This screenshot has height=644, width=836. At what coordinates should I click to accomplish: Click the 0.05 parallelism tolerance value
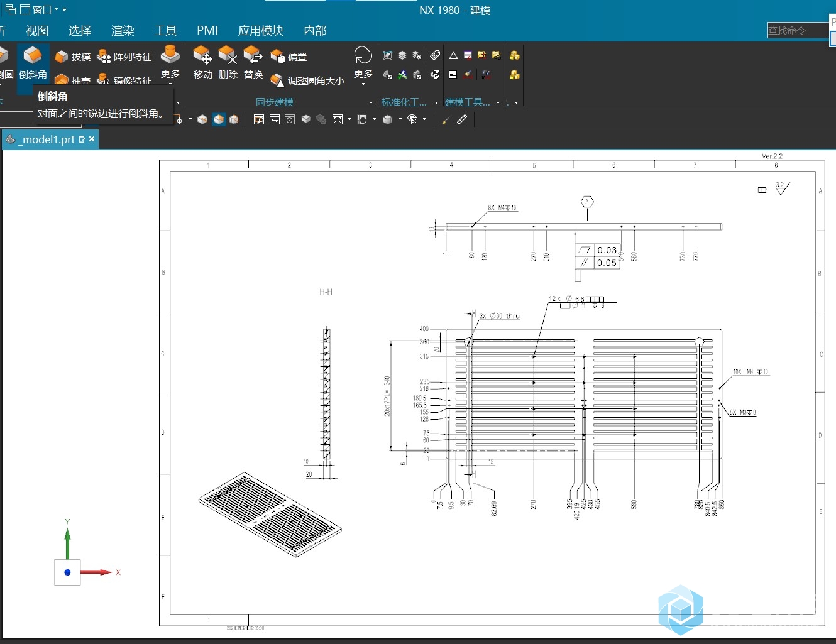[607, 263]
